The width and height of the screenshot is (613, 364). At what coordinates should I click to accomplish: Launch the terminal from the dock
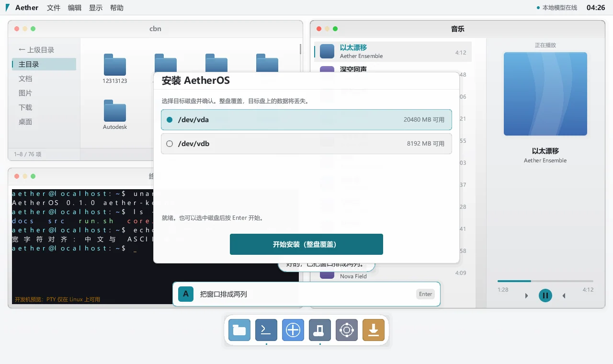pos(266,330)
